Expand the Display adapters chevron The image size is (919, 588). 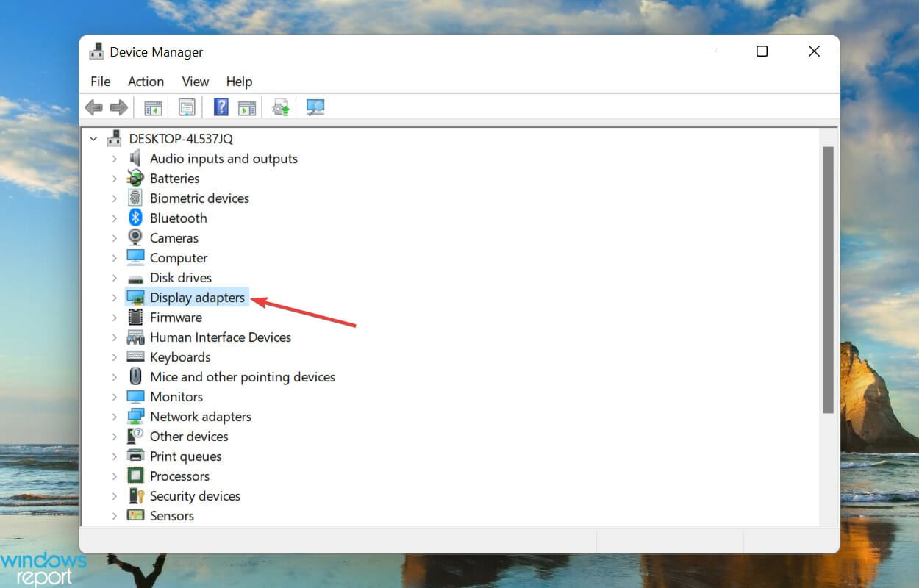click(114, 298)
